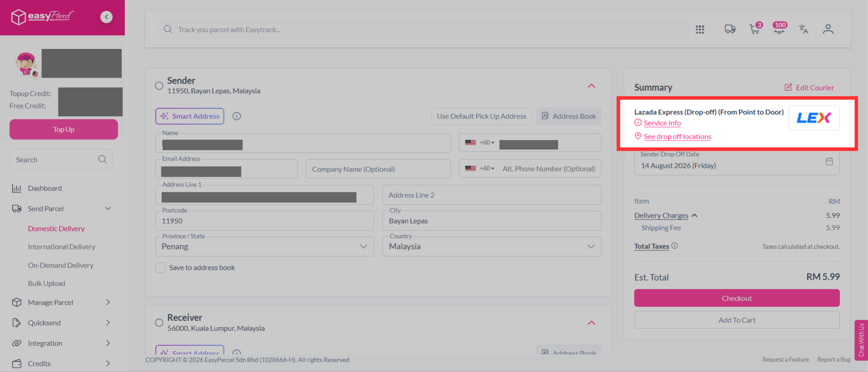Image resolution: width=868 pixels, height=372 pixels.
Task: Click the RM 5.99 estimated total
Action: 823,277
